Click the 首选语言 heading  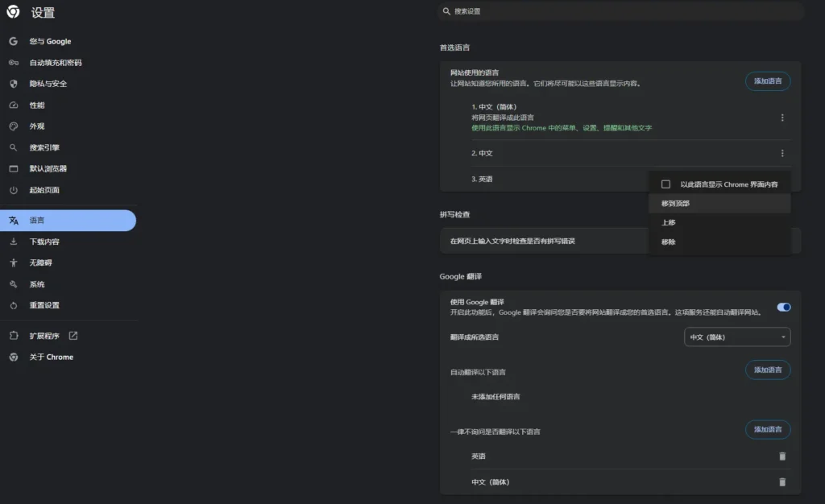[x=454, y=48]
